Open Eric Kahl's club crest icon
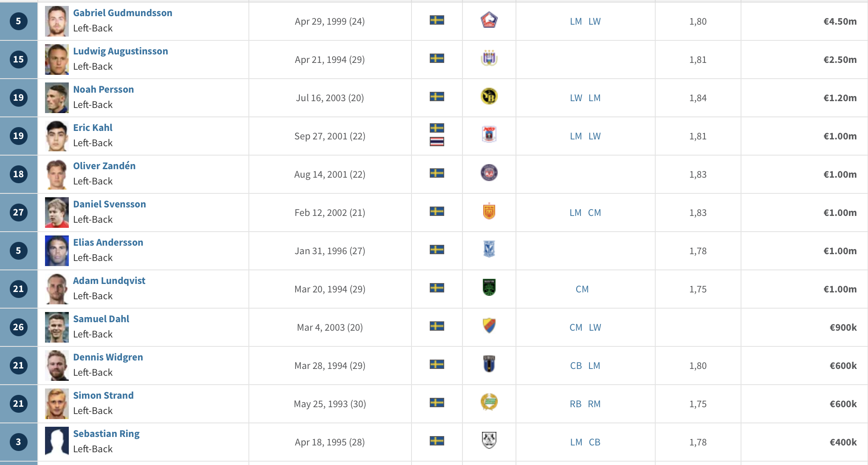868x465 pixels. point(489,135)
